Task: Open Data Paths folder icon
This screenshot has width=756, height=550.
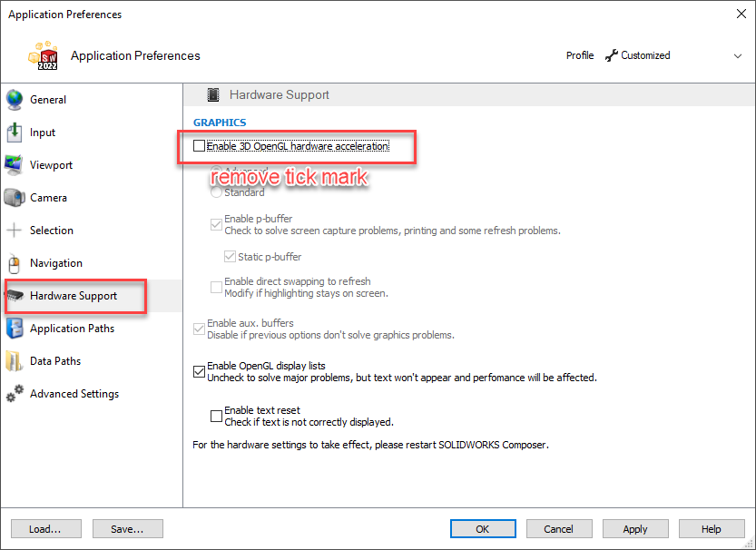Action: click(x=14, y=361)
